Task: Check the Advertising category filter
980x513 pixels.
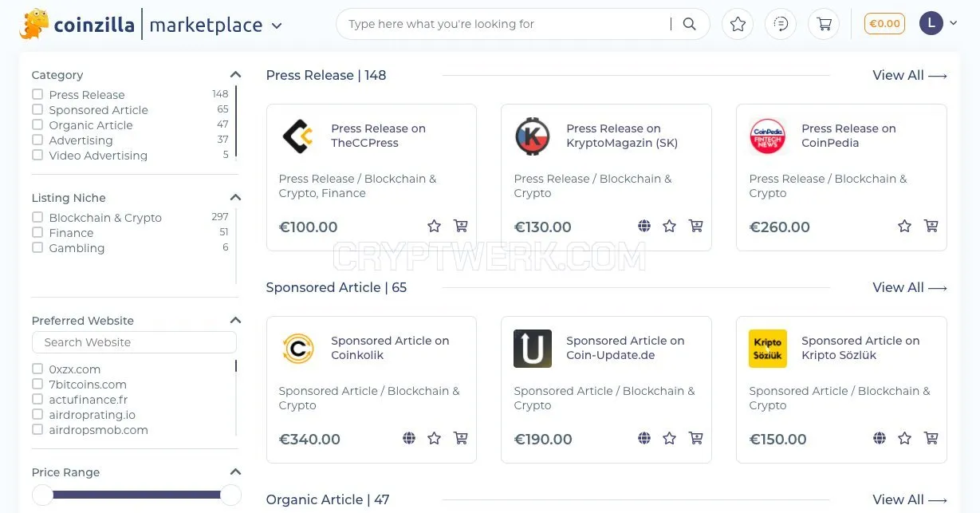Action: pos(37,140)
